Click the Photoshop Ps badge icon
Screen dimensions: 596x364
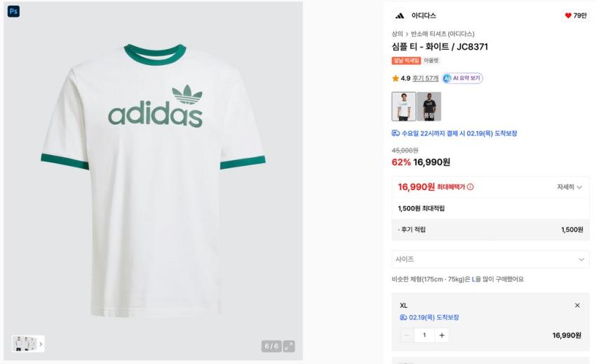pyautogui.click(x=13, y=11)
